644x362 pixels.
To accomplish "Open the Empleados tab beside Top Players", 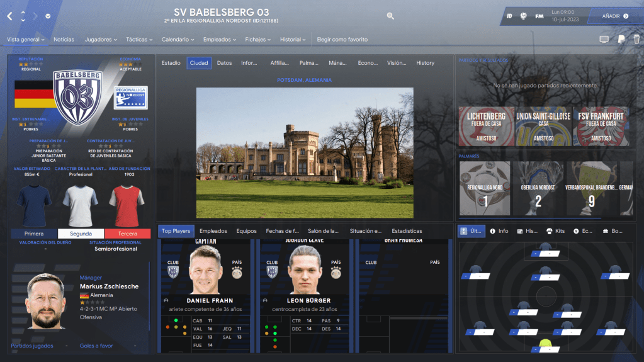I will coord(213,231).
